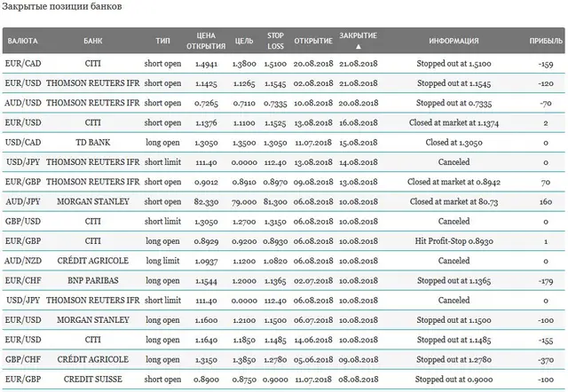Click 'Stopped out at 1.1365' info
This screenshot has height=392, width=568.
tap(454, 280)
